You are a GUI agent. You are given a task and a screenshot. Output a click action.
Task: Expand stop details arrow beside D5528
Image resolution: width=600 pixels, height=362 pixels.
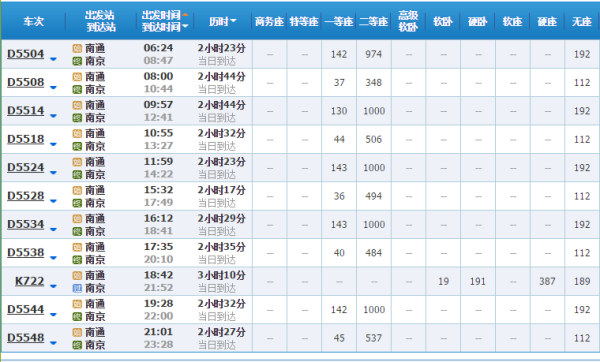pos(53,201)
